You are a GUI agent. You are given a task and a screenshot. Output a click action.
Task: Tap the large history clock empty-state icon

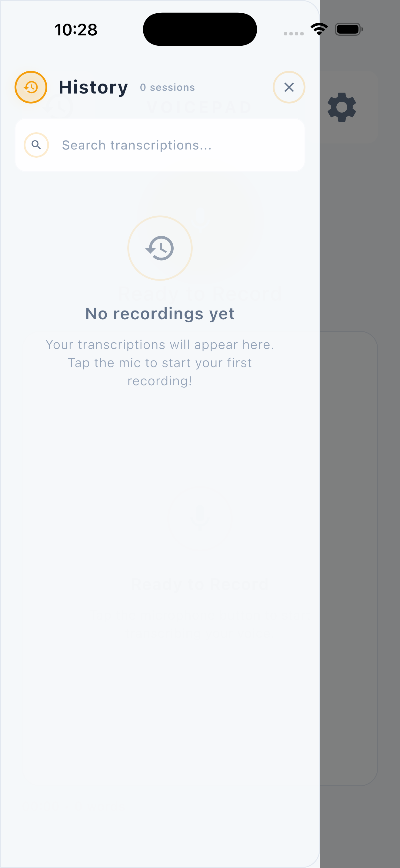(x=160, y=248)
